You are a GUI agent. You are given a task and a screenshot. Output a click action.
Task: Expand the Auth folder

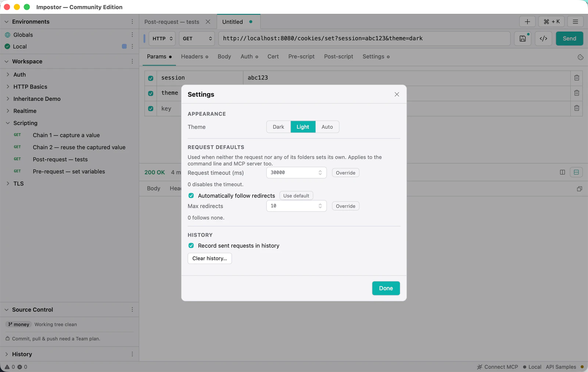click(8, 75)
